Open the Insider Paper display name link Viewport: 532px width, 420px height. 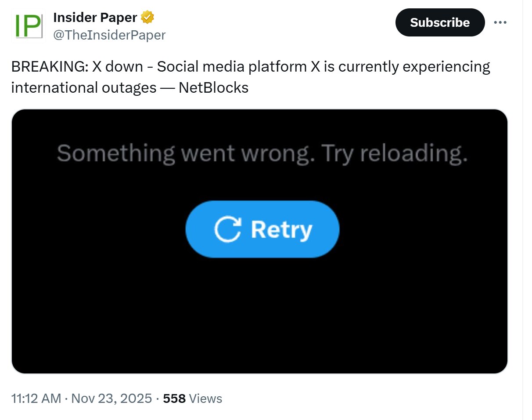[x=95, y=18]
